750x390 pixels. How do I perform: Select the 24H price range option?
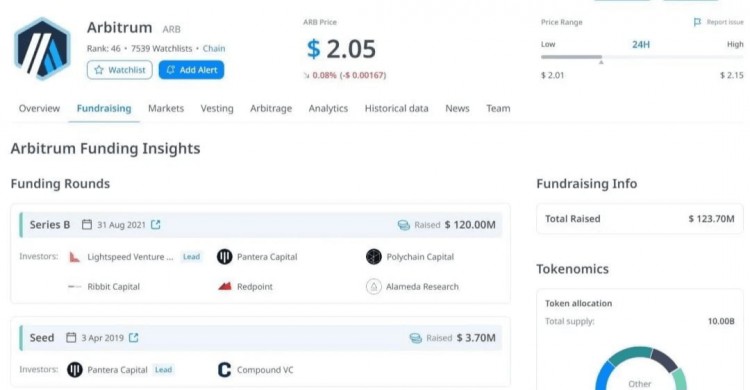[x=640, y=45]
